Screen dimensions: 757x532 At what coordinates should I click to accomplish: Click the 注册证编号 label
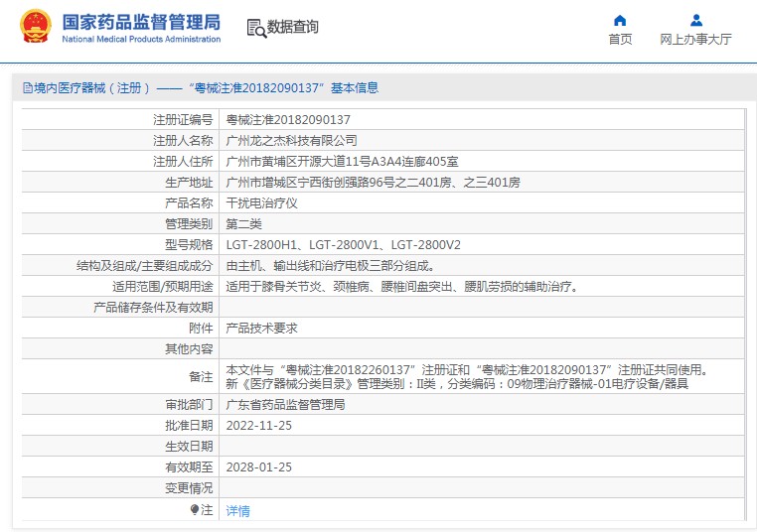(x=183, y=120)
